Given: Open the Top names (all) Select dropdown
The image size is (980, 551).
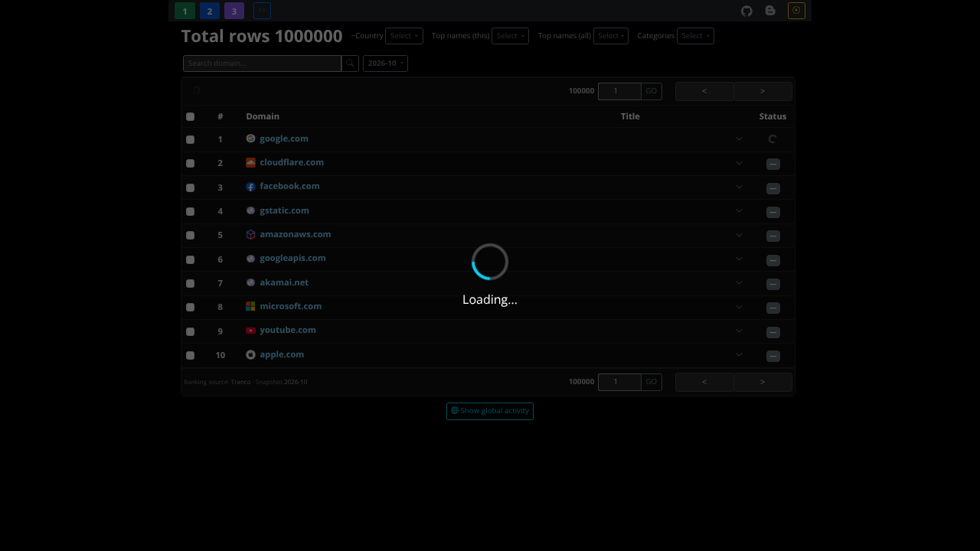Looking at the screenshot, I should pyautogui.click(x=610, y=36).
